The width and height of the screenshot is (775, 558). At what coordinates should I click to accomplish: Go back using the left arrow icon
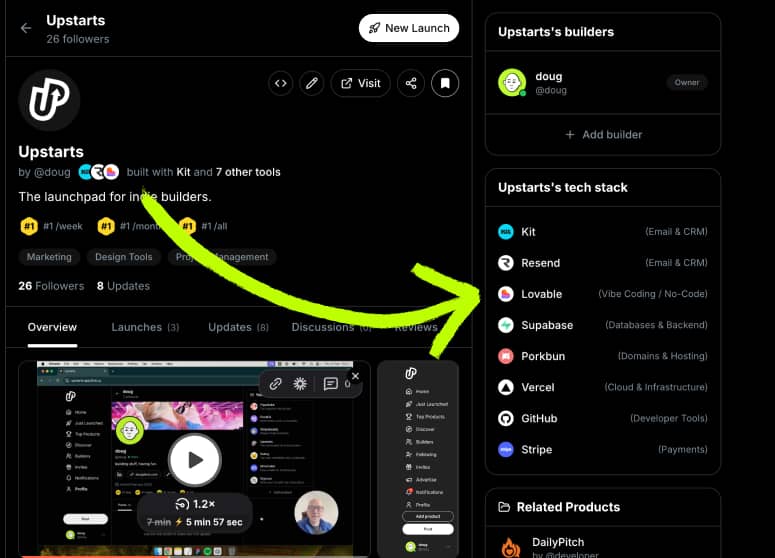coord(26,28)
